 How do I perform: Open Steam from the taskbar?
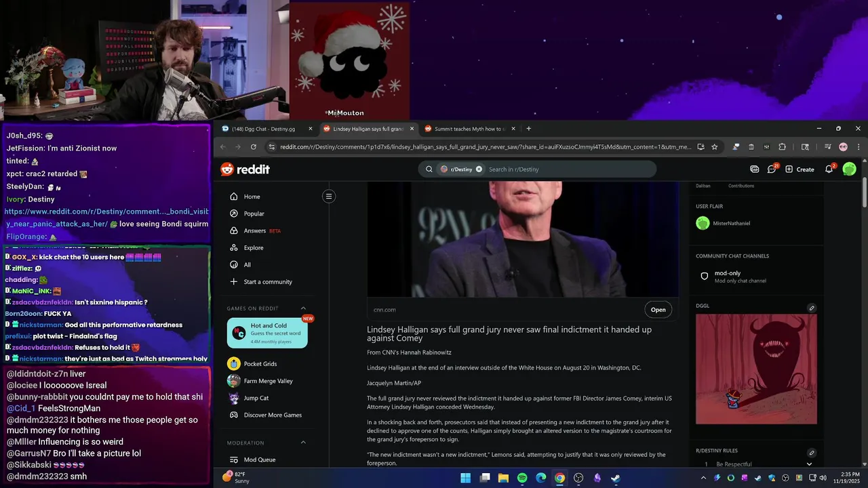tap(616, 478)
